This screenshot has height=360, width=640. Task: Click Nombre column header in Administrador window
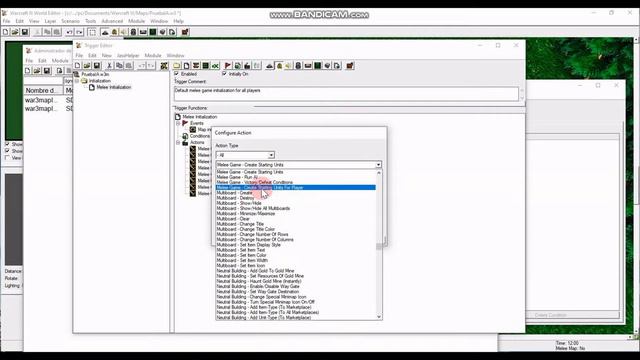click(43, 90)
